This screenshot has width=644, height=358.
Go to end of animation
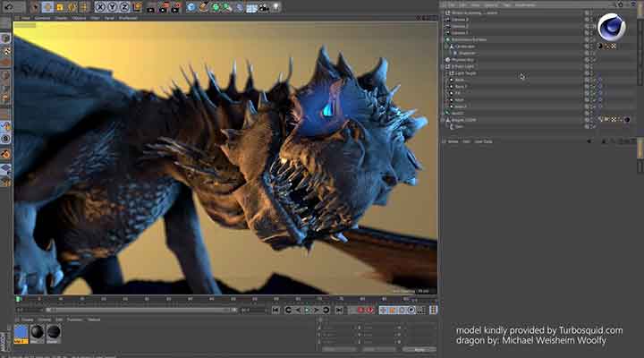(x=339, y=310)
